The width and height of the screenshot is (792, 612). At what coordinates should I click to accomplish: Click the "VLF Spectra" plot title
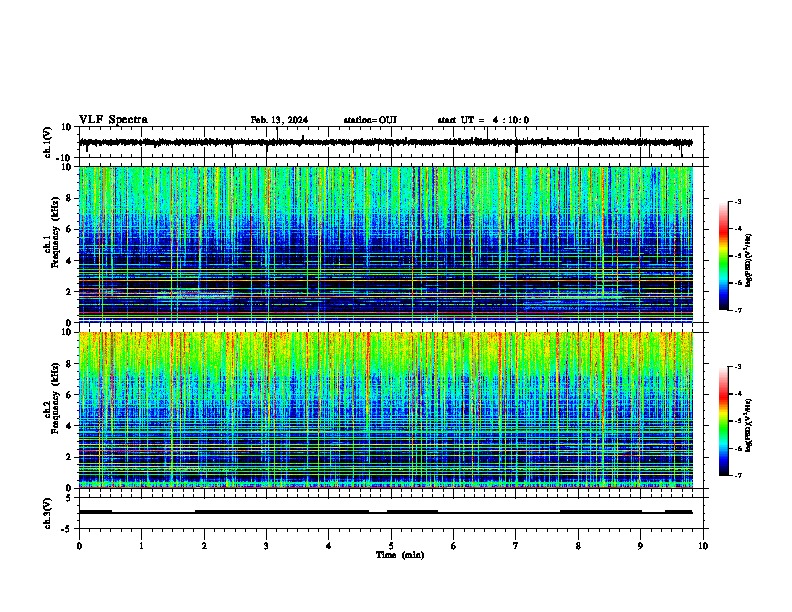(x=113, y=120)
